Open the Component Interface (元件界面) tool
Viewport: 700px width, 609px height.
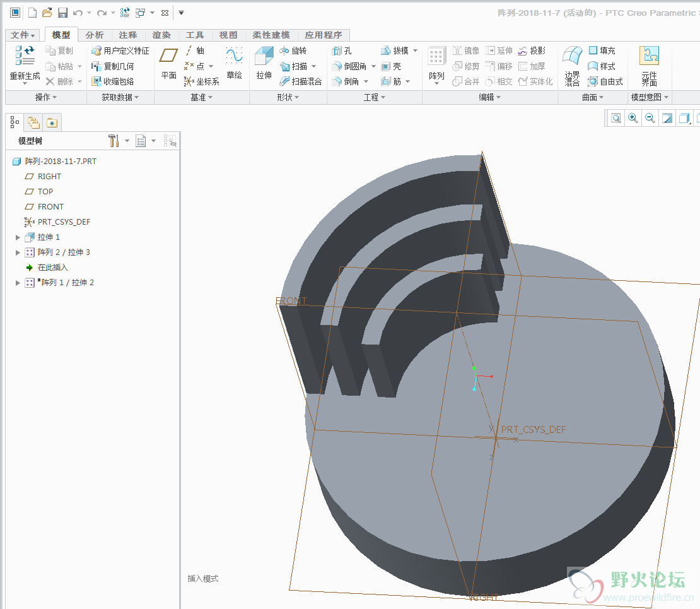[649, 66]
